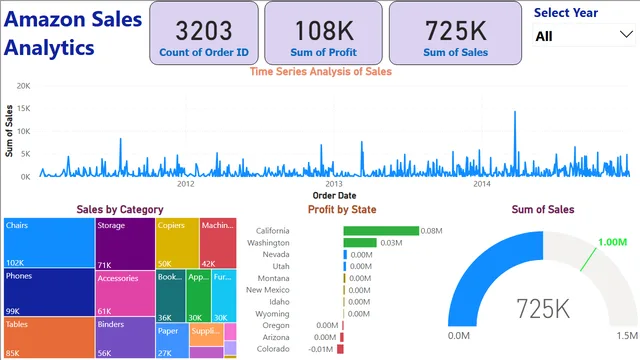
Task: Click the Colorado red negative profit bar
Action: point(340,349)
